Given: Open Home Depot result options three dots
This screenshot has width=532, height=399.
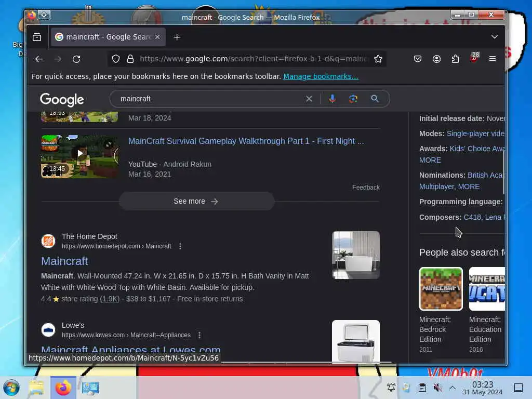Looking at the screenshot, I should click(180, 246).
